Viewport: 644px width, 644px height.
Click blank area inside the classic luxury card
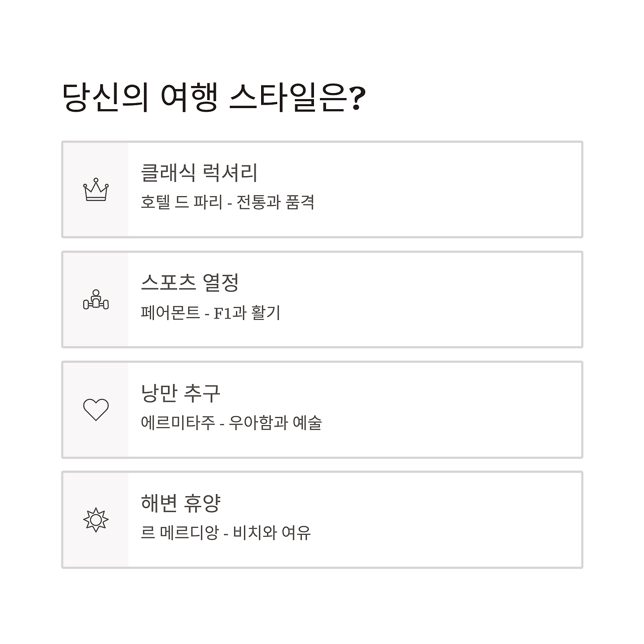coord(448,190)
